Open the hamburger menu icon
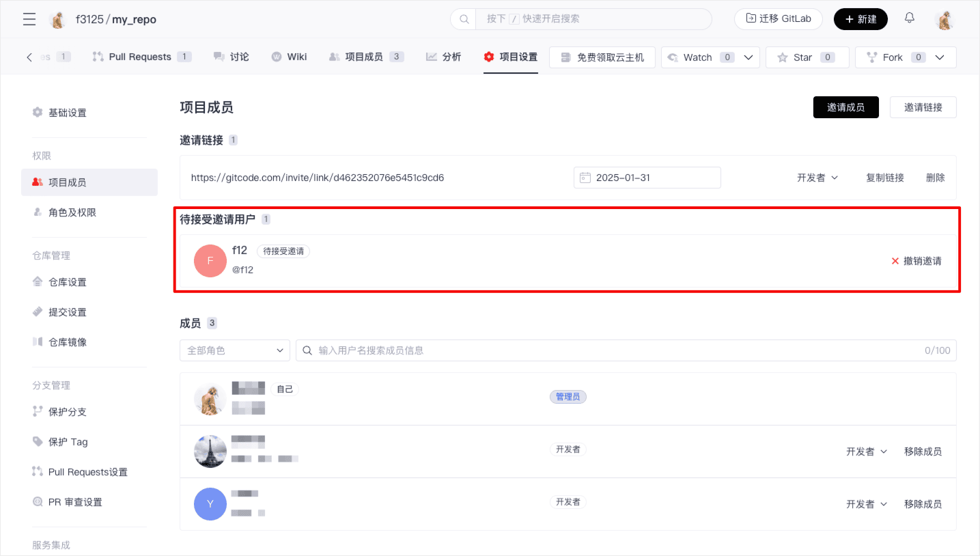This screenshot has width=980, height=556. 29,19
